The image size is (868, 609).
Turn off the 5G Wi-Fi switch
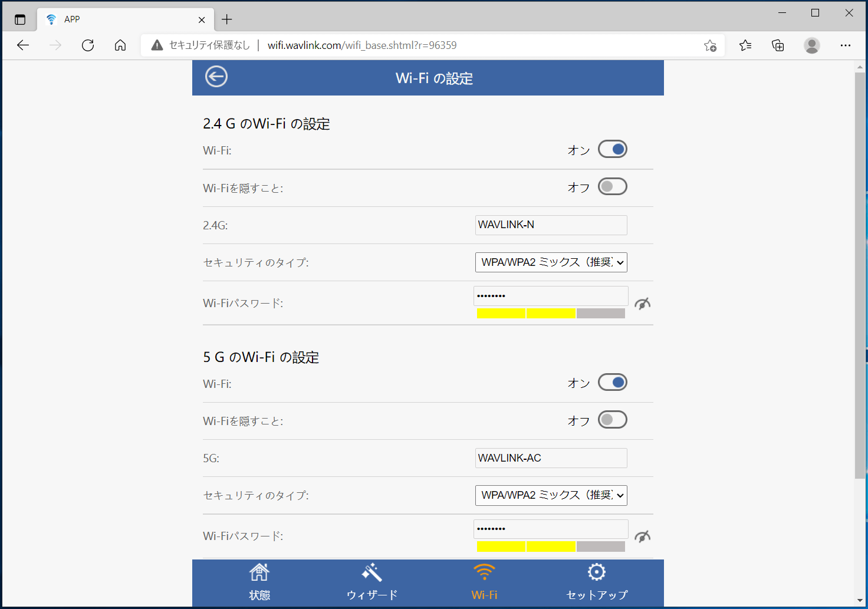[613, 383]
